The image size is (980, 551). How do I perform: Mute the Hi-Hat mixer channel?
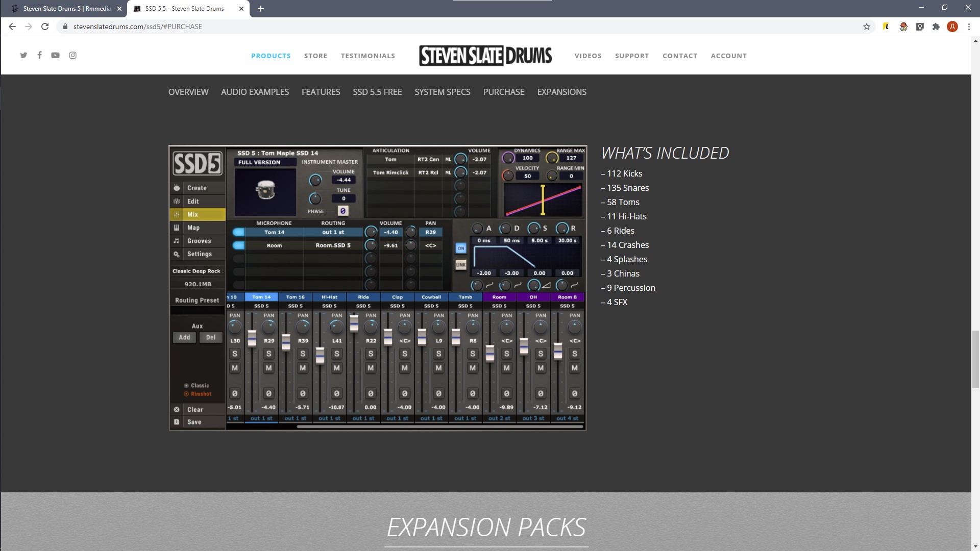pyautogui.click(x=337, y=368)
